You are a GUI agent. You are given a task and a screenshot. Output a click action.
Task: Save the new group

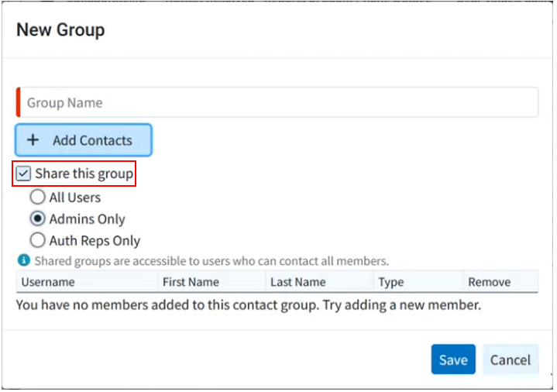453,359
